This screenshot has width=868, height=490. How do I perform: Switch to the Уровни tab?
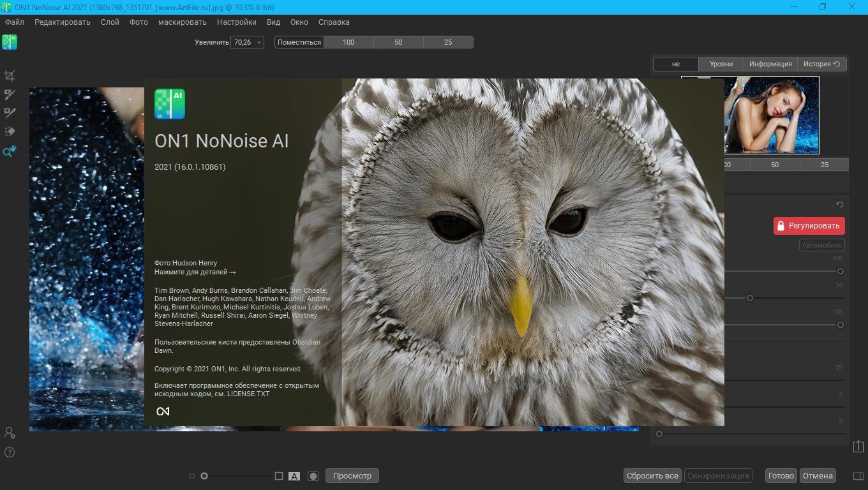[721, 64]
